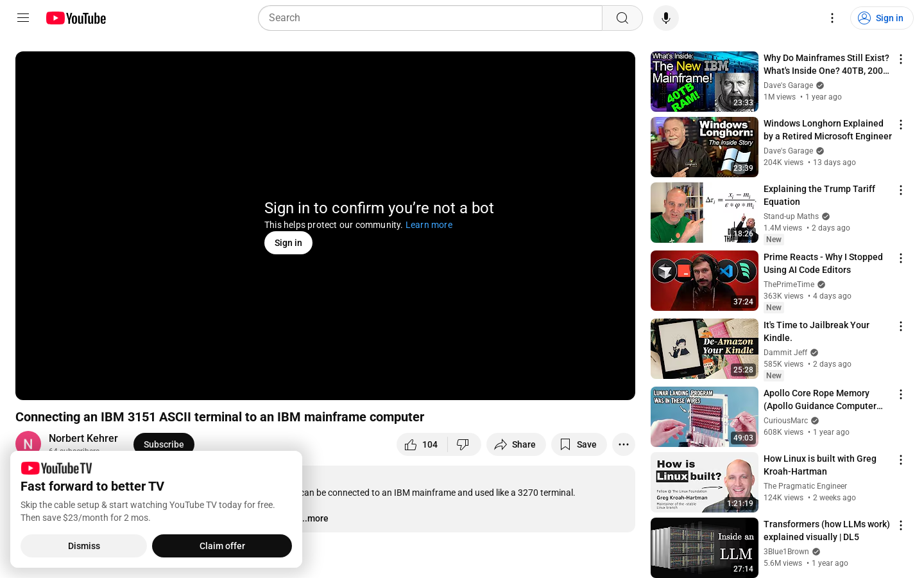
Task: Click the Dammit Jeff channel name
Action: pos(785,353)
